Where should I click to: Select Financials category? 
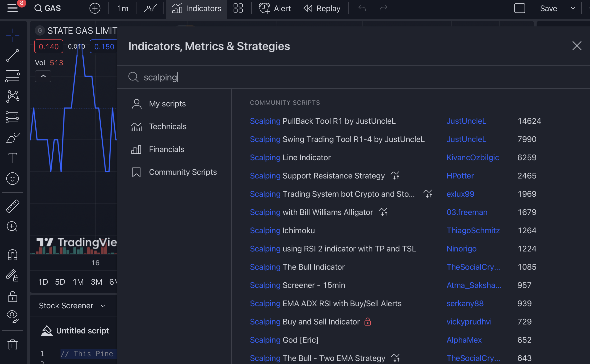[x=174, y=149]
